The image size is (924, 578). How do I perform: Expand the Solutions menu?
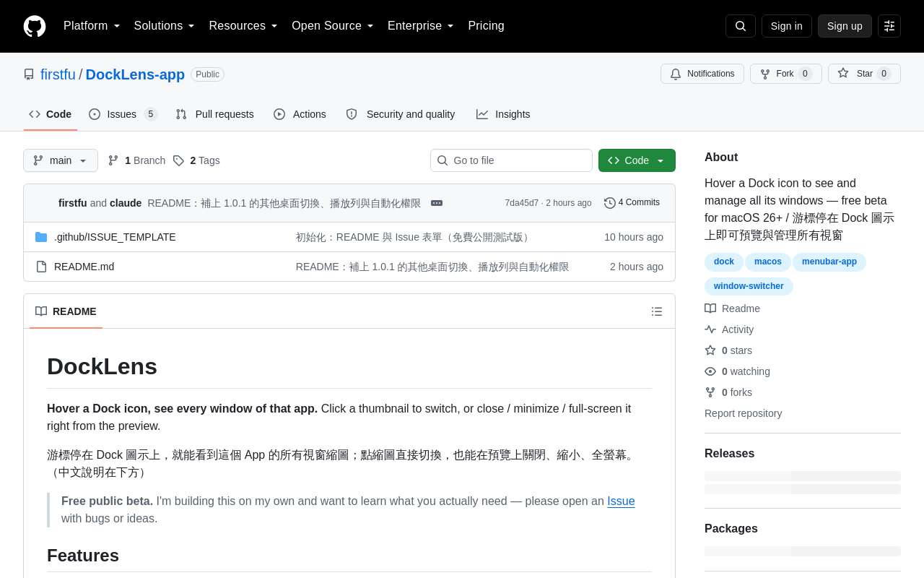(x=165, y=26)
